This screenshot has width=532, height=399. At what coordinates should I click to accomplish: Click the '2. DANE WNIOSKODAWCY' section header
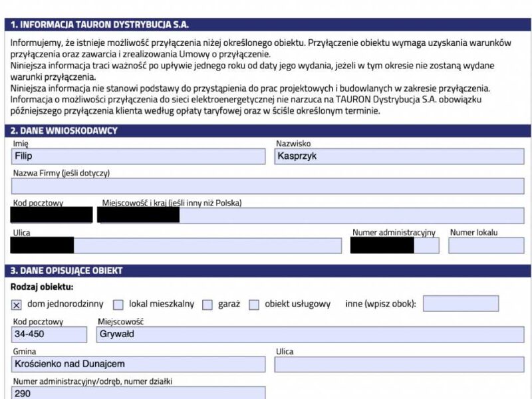point(267,130)
